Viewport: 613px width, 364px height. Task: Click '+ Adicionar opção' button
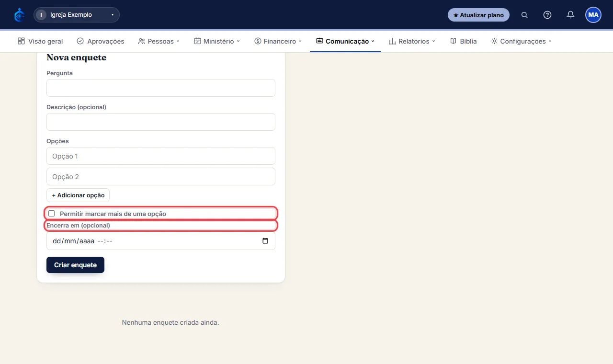pos(78,195)
